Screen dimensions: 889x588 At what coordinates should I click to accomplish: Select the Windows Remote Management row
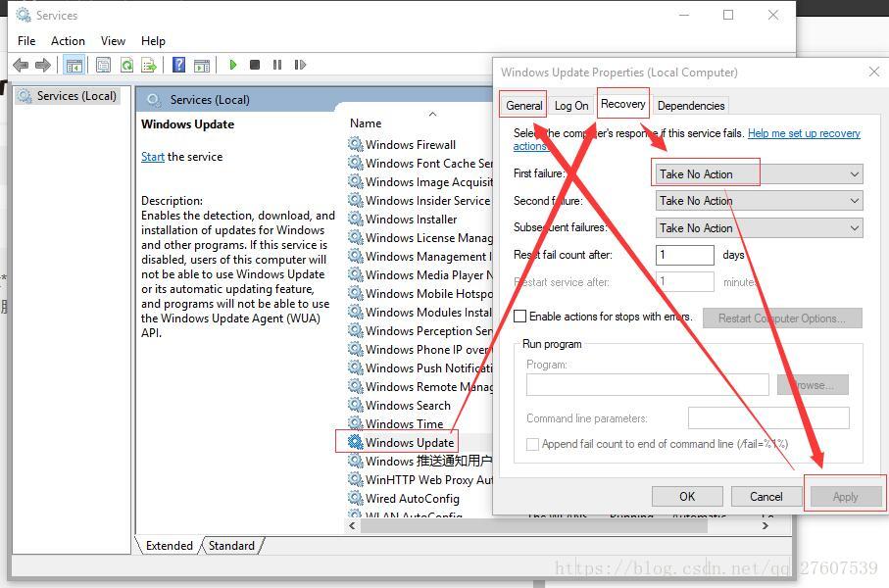(420, 387)
